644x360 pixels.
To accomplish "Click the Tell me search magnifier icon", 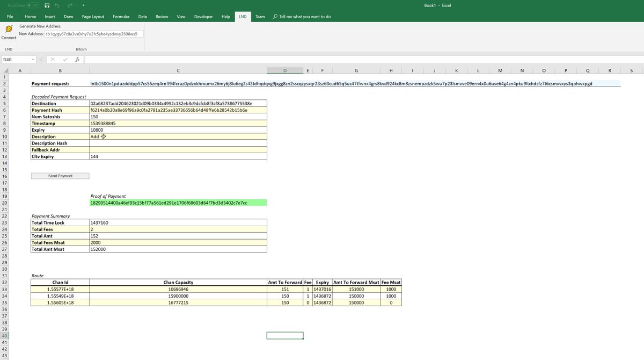I will tap(274, 16).
